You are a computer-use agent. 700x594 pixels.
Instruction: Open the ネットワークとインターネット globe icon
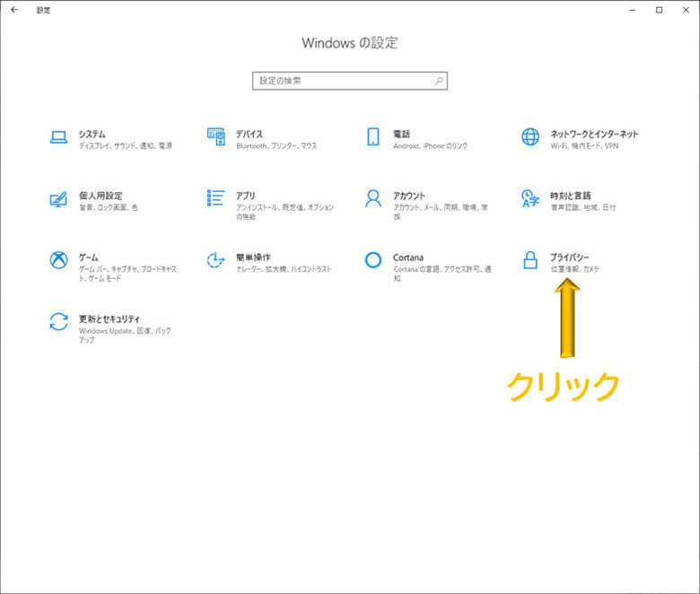(530, 136)
